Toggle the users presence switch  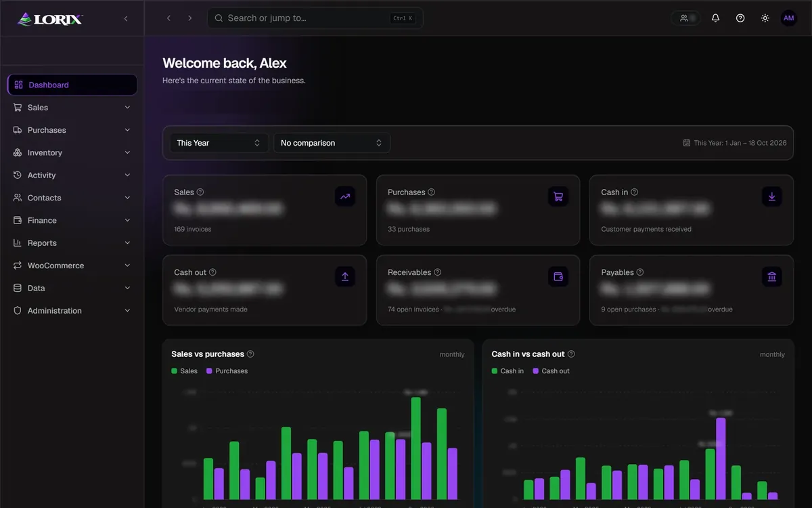click(686, 18)
